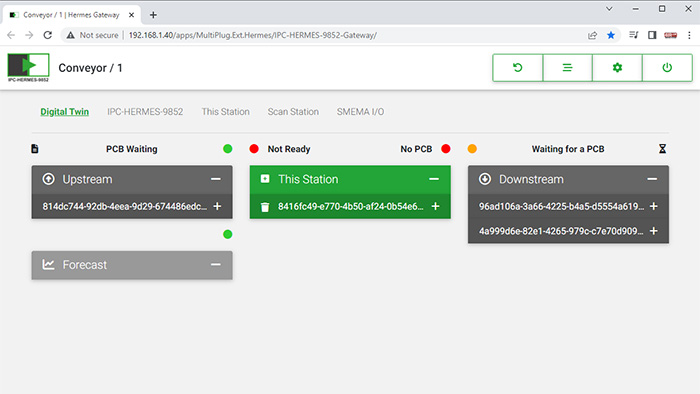Open a new browser tab
The width and height of the screenshot is (700, 394).
click(153, 15)
